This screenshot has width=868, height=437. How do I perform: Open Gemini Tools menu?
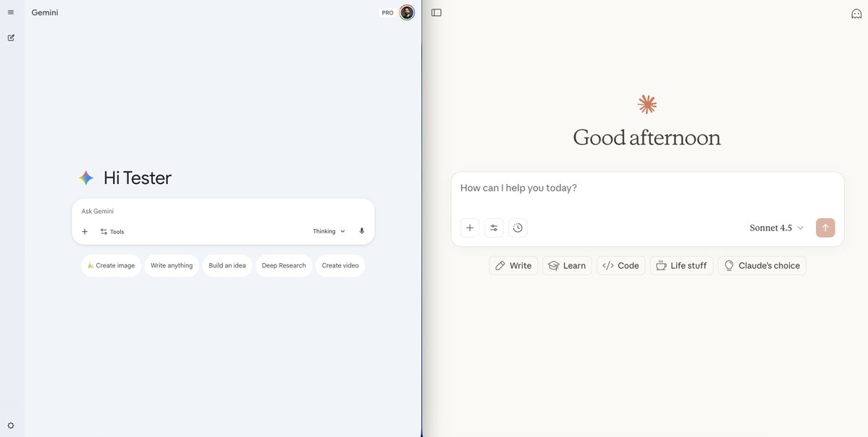(111, 231)
